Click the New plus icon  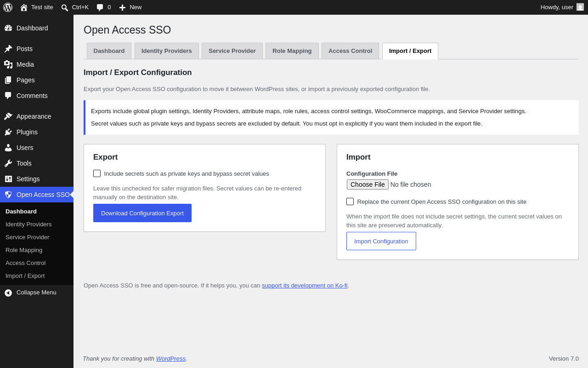(122, 7)
